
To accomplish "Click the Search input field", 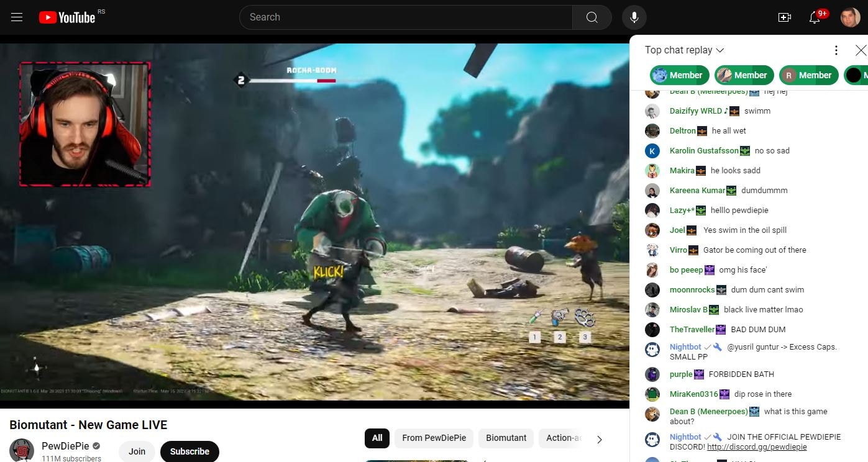I will pyautogui.click(x=406, y=17).
